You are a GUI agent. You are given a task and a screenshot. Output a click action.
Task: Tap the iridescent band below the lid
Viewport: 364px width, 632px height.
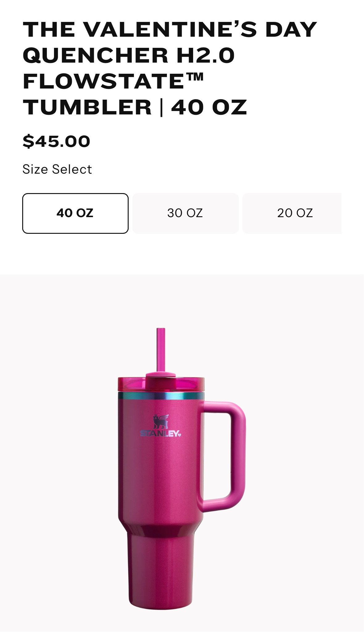[x=161, y=396]
